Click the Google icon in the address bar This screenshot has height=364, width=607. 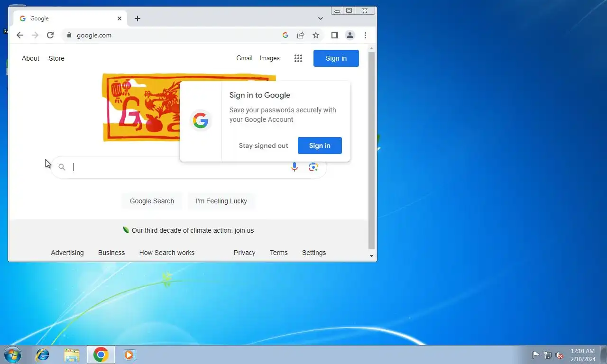click(x=285, y=35)
